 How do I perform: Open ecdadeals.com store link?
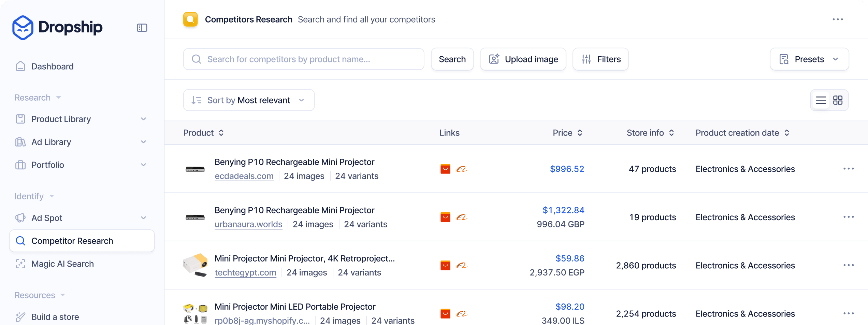coord(244,176)
